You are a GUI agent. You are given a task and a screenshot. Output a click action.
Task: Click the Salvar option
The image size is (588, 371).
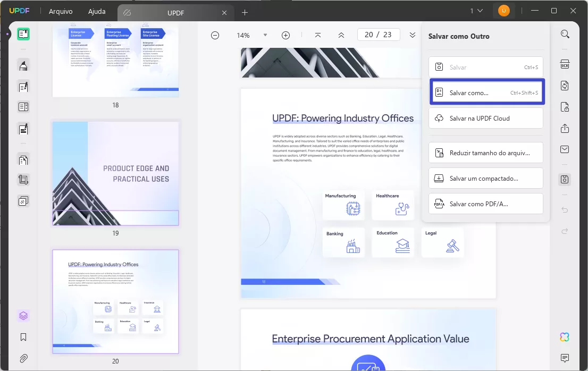486,67
